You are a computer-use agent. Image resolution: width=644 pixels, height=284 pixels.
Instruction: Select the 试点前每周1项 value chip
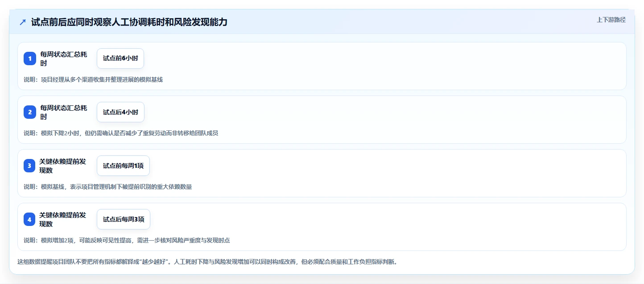click(123, 166)
